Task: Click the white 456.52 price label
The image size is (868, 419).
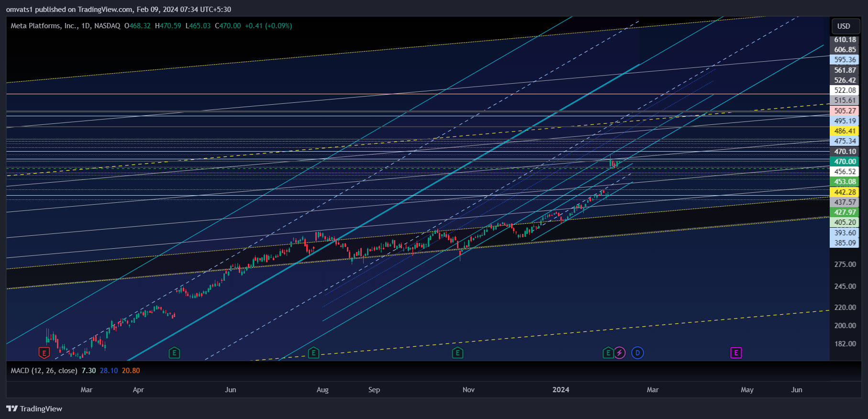Action: click(845, 172)
